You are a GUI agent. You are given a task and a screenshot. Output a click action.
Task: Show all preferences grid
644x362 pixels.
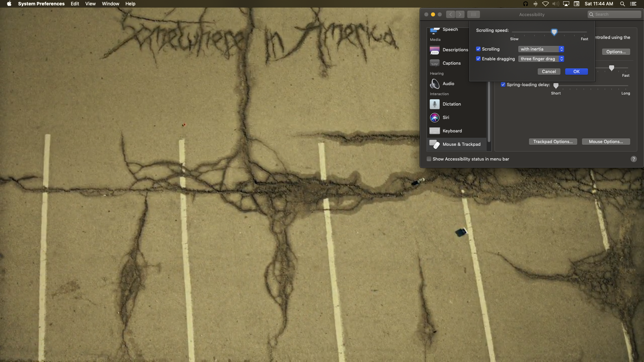coord(473,14)
